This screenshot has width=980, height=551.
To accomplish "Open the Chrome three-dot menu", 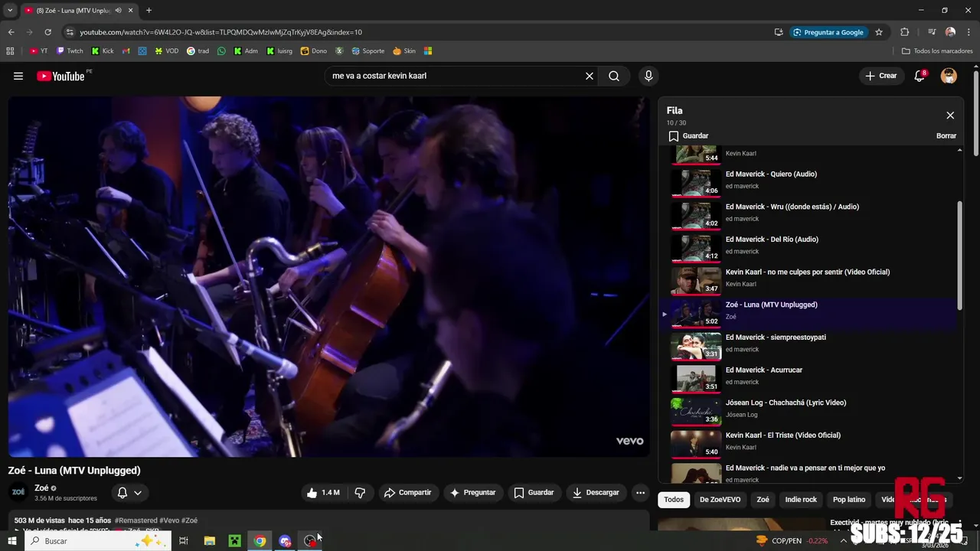I will [x=969, y=32].
